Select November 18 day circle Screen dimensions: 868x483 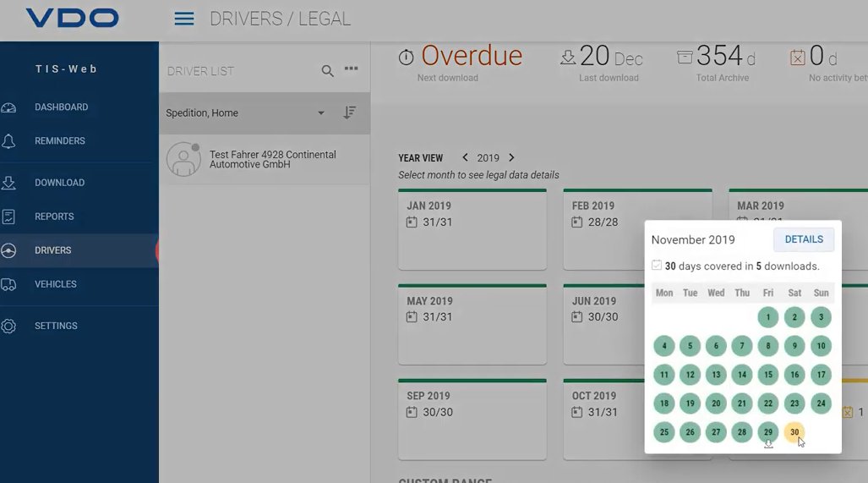(664, 403)
